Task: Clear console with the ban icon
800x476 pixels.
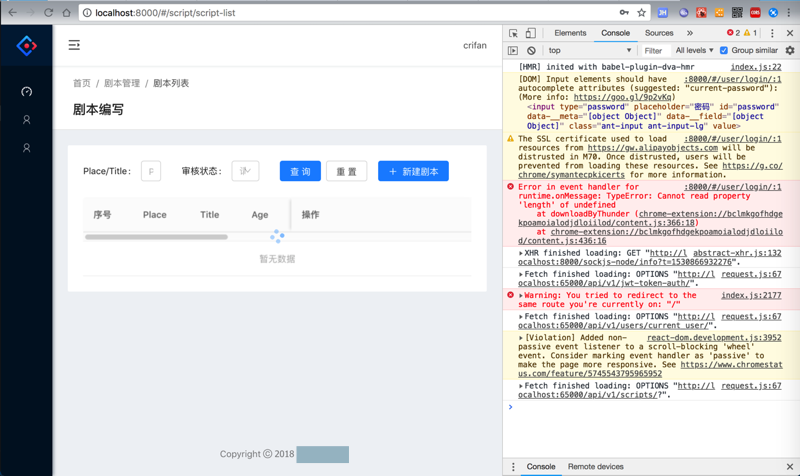Action: pyautogui.click(x=531, y=51)
